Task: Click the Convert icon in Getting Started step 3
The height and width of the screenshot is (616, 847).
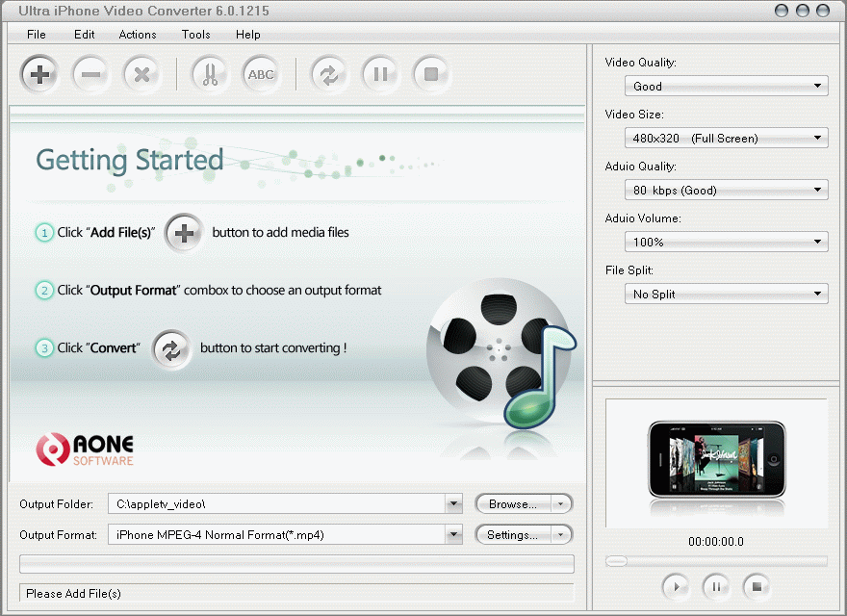Action: tap(171, 349)
